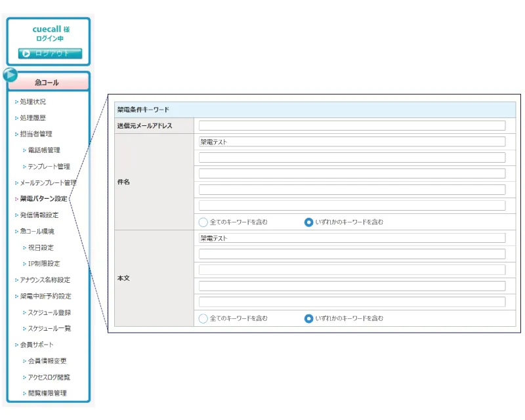Click the arrow icon next to 祝日設定
Viewport: 525px width, 420px height.
pyautogui.click(x=24, y=247)
